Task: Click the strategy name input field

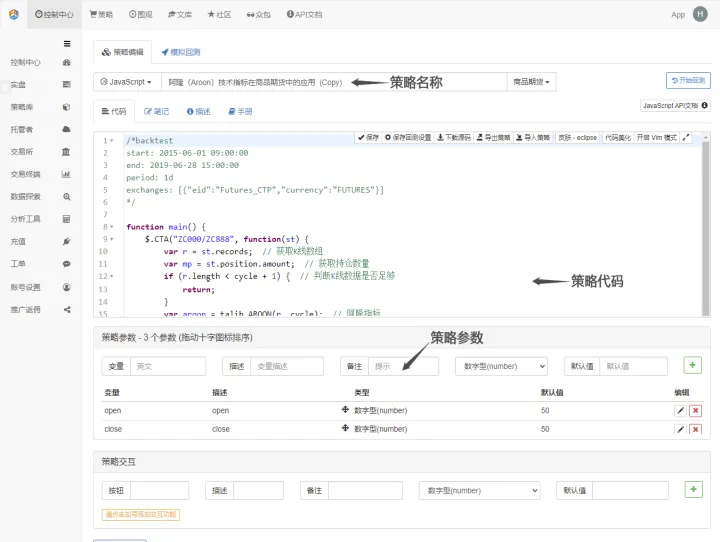Action: [334, 82]
